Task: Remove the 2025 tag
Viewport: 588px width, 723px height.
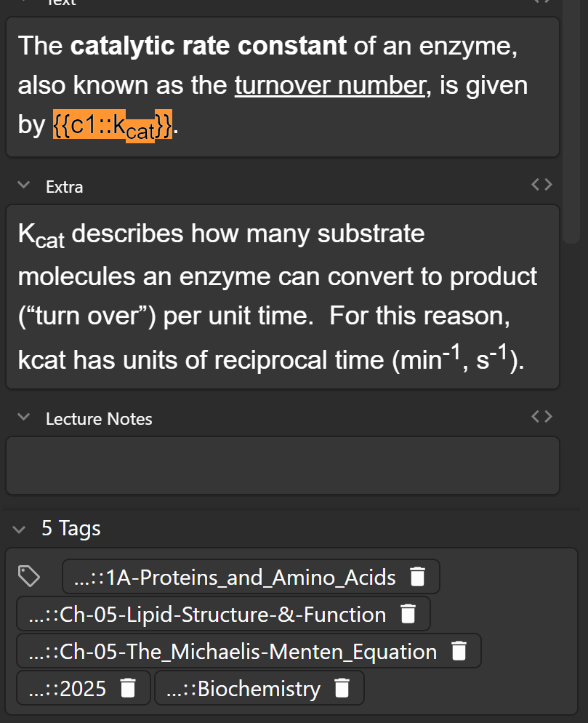Action: click(128, 688)
